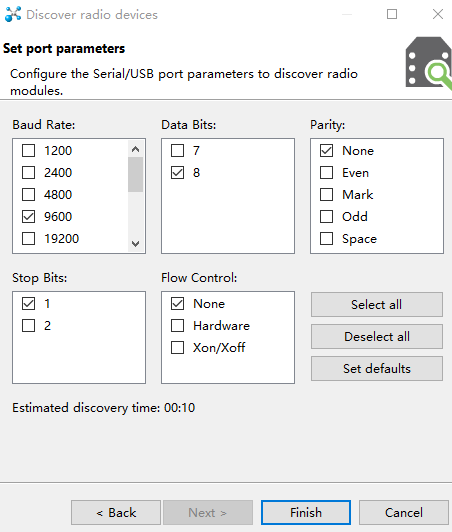Viewport: 452px width, 532px height.
Task: Tick the 19200 baud rate checkbox
Action: (x=29, y=239)
